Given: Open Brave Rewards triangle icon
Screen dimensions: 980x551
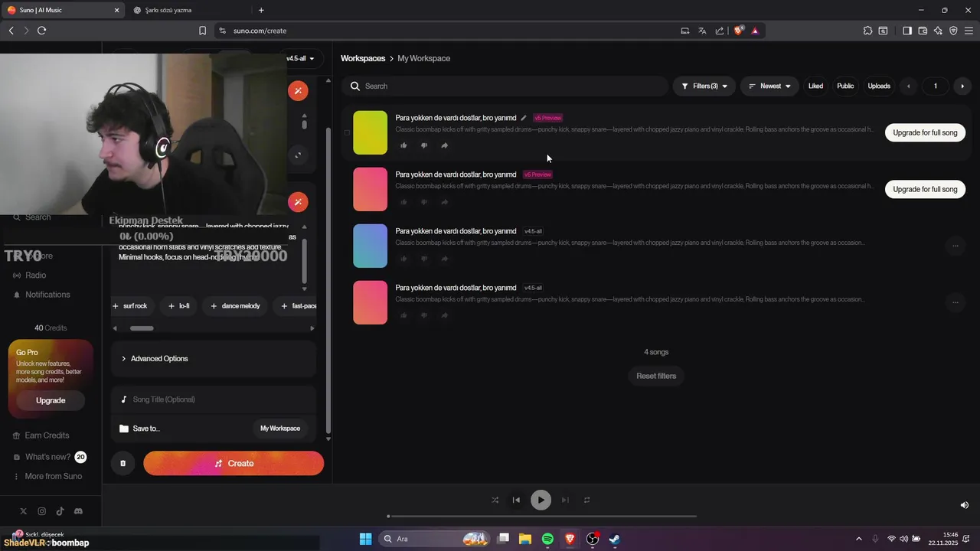Looking at the screenshot, I should [755, 31].
